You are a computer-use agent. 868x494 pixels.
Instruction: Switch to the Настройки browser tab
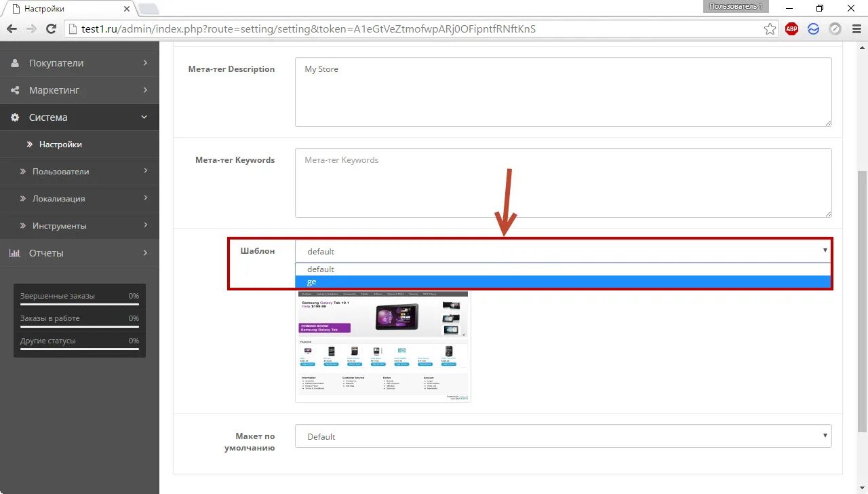tap(68, 9)
